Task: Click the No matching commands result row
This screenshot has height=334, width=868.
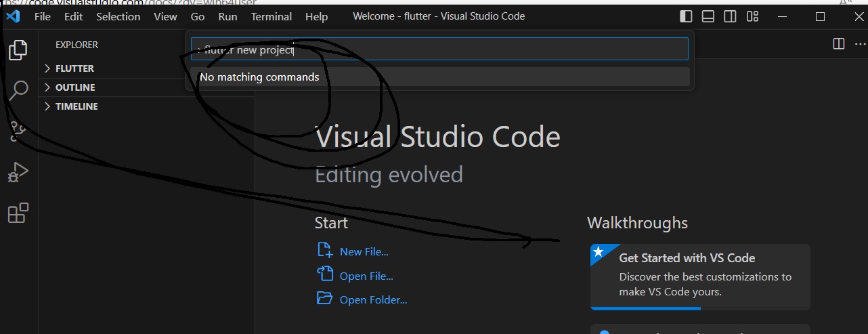Action: pyautogui.click(x=439, y=77)
